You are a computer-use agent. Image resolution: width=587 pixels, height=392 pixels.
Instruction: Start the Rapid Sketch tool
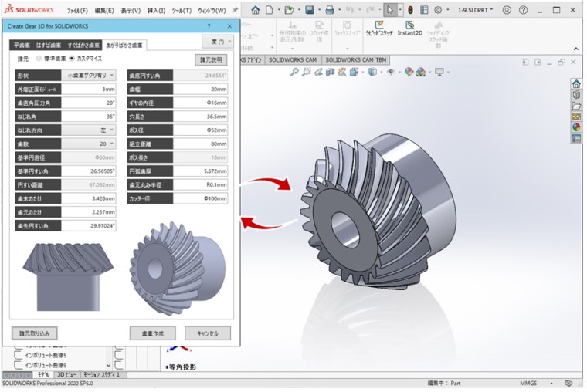pyautogui.click(x=379, y=29)
